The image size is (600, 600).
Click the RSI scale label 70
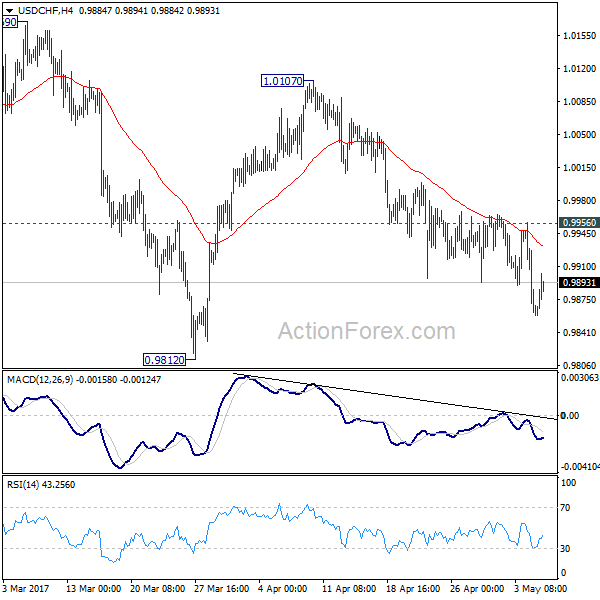(565, 507)
